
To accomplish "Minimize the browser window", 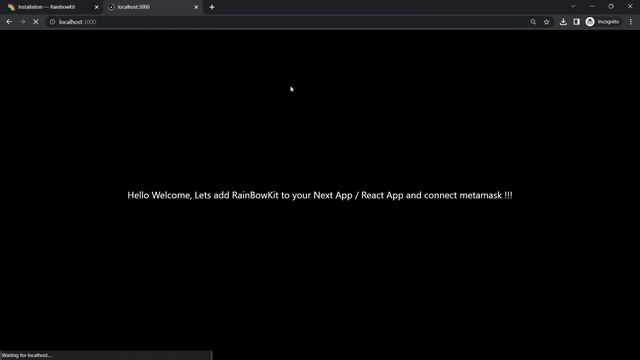I will [x=592, y=7].
